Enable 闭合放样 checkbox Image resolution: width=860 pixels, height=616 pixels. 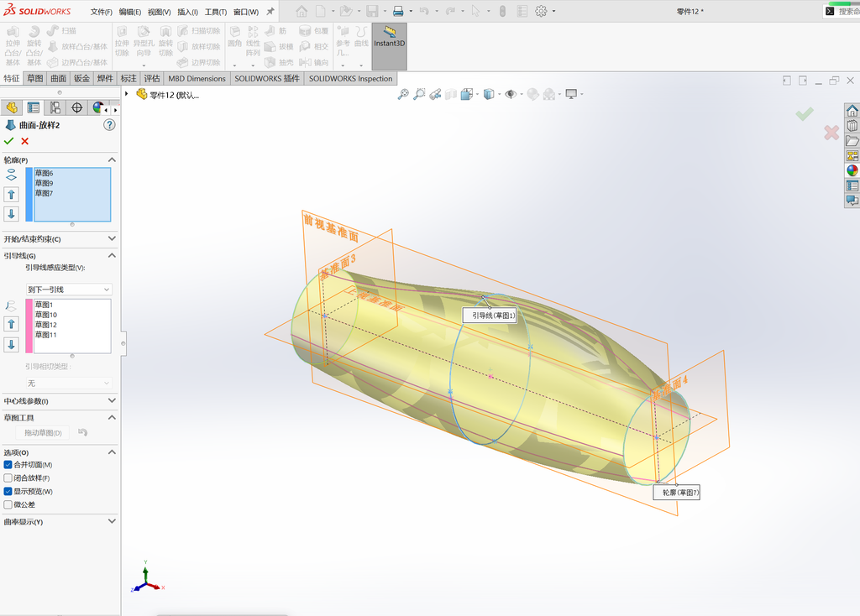tap(8, 478)
